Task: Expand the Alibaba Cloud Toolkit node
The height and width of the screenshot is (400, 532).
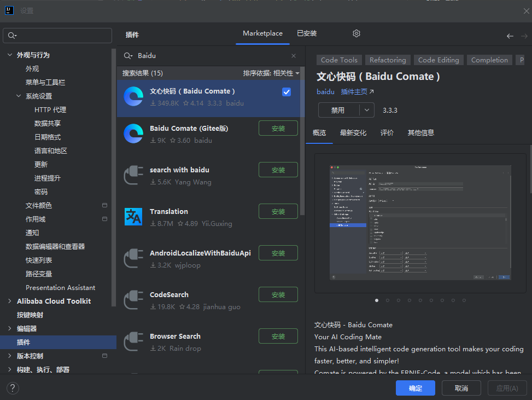Action: 10,301
